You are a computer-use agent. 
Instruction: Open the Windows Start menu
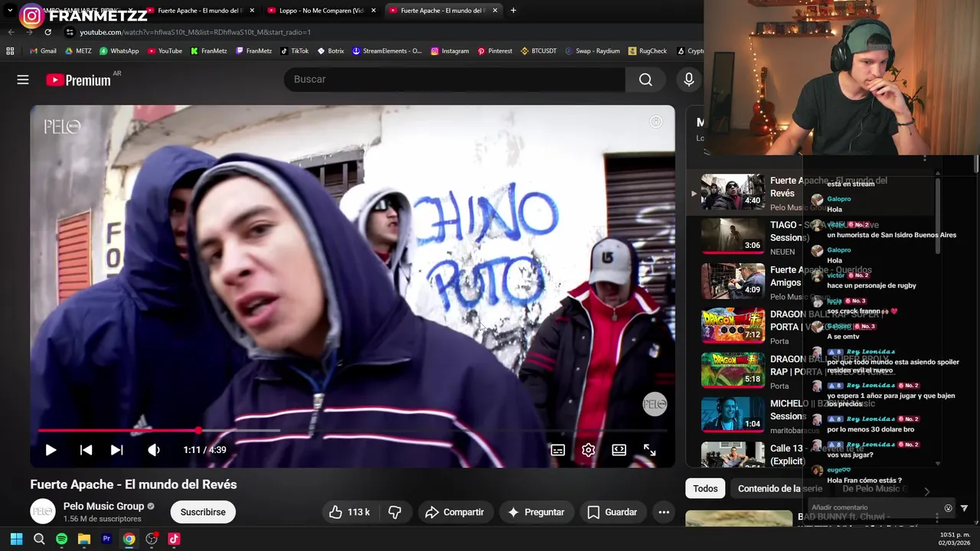[16, 539]
